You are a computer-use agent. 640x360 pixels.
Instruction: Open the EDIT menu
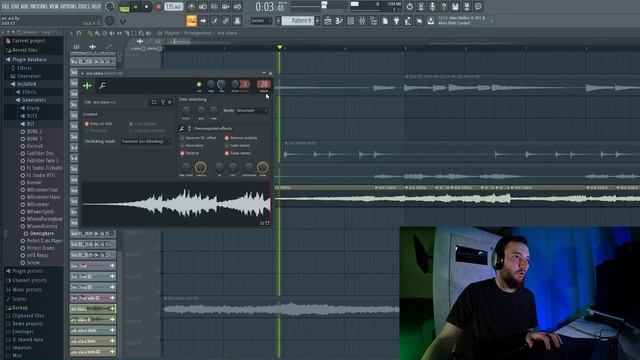click(x=15, y=7)
